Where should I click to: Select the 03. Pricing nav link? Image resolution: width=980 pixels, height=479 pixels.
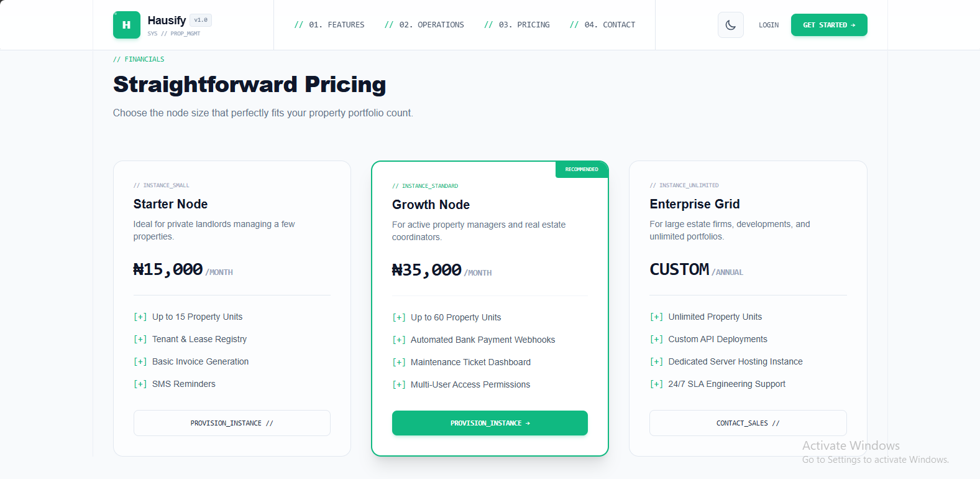click(x=517, y=25)
